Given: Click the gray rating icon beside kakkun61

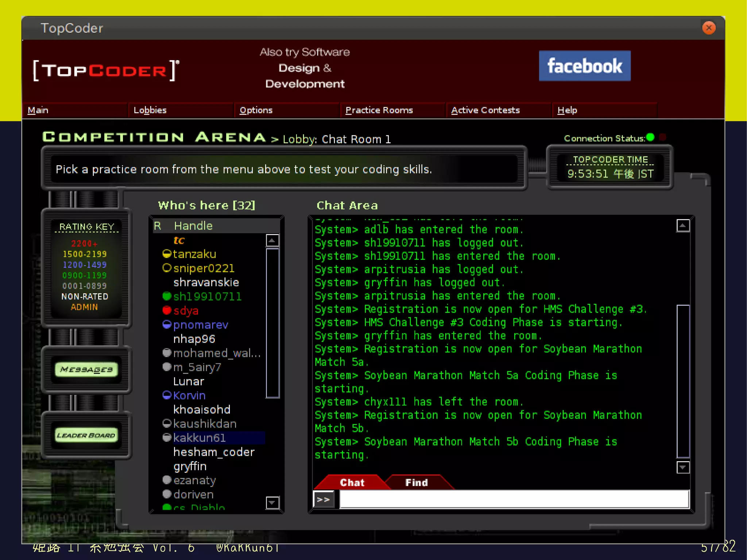Looking at the screenshot, I should pos(167,437).
